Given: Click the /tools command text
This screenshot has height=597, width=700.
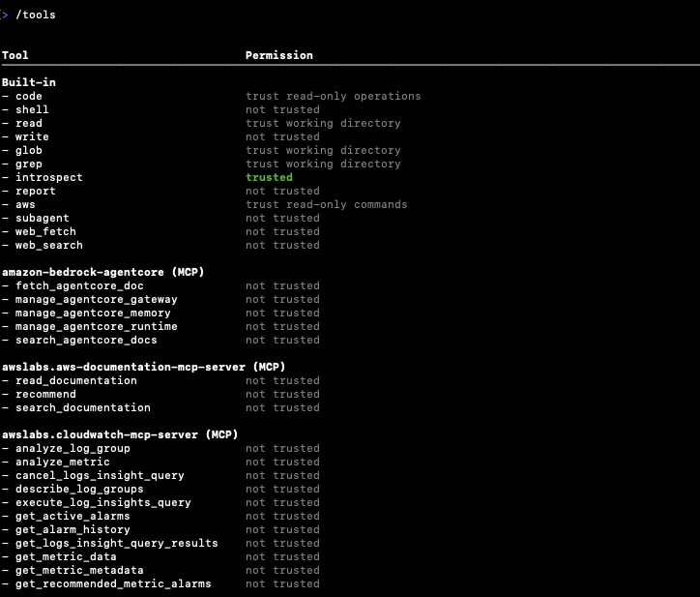Looking at the screenshot, I should pyautogui.click(x=36, y=15).
